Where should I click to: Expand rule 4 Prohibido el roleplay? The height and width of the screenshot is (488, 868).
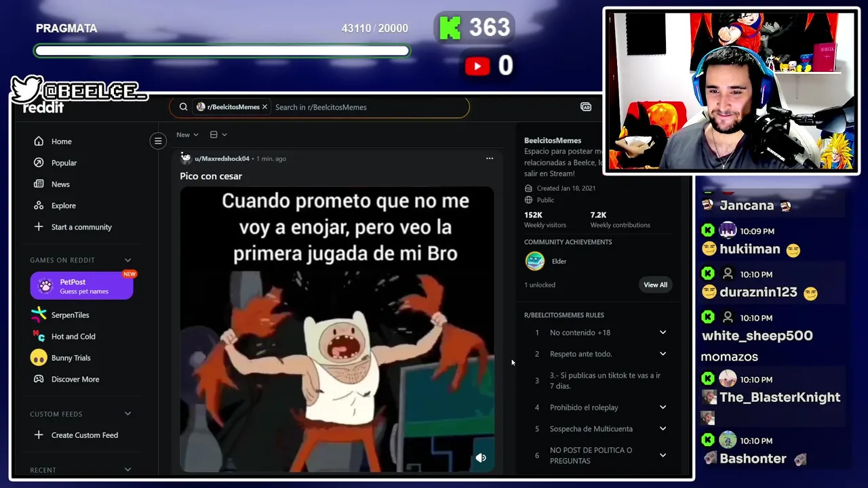click(663, 407)
